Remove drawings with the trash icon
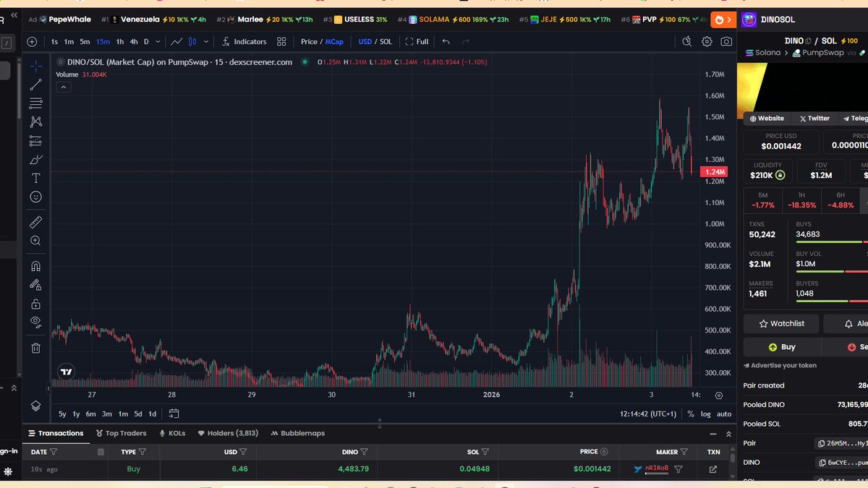The width and height of the screenshot is (868, 488). [35, 348]
